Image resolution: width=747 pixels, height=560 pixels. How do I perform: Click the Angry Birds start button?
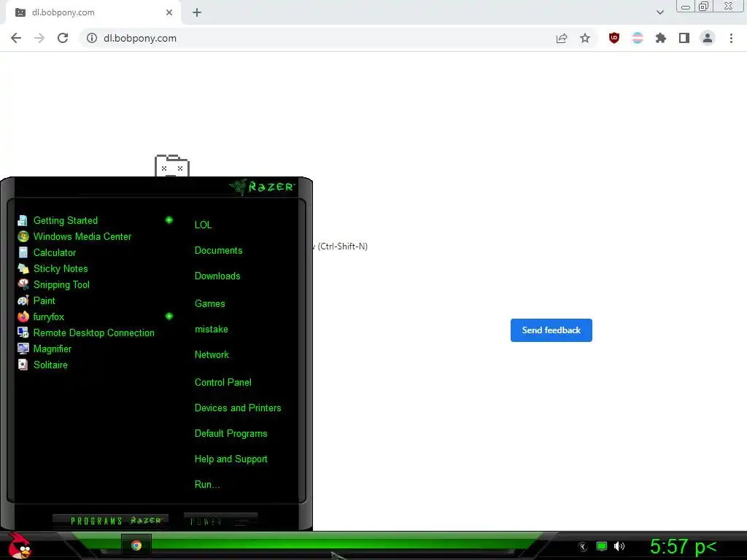click(x=19, y=545)
